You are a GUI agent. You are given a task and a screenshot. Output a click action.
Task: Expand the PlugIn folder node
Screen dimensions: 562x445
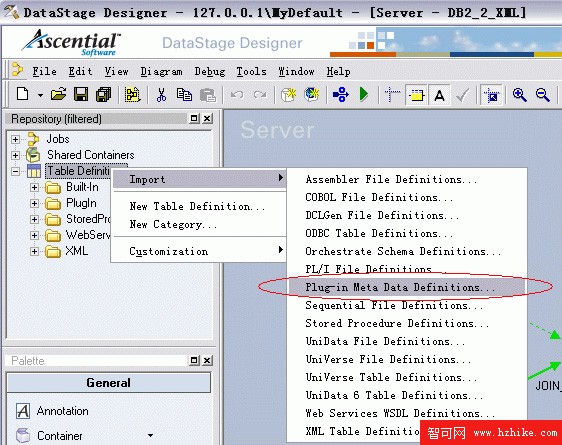tap(34, 203)
